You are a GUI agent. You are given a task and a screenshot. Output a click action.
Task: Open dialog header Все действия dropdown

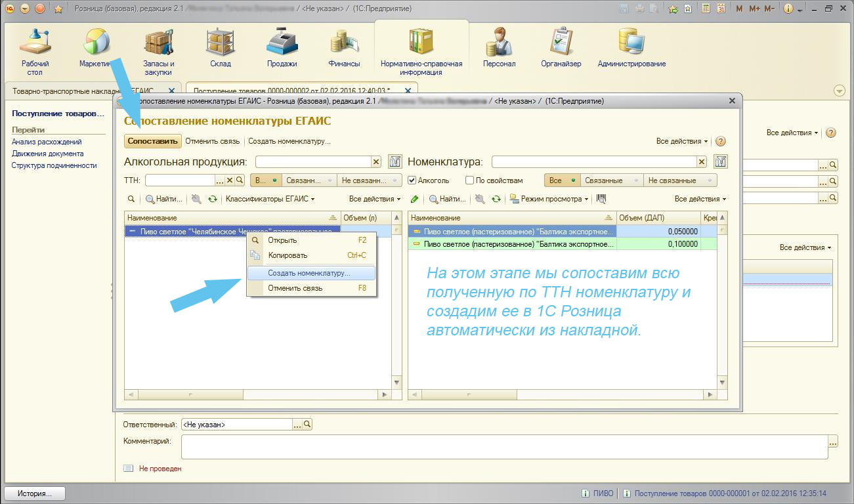682,141
